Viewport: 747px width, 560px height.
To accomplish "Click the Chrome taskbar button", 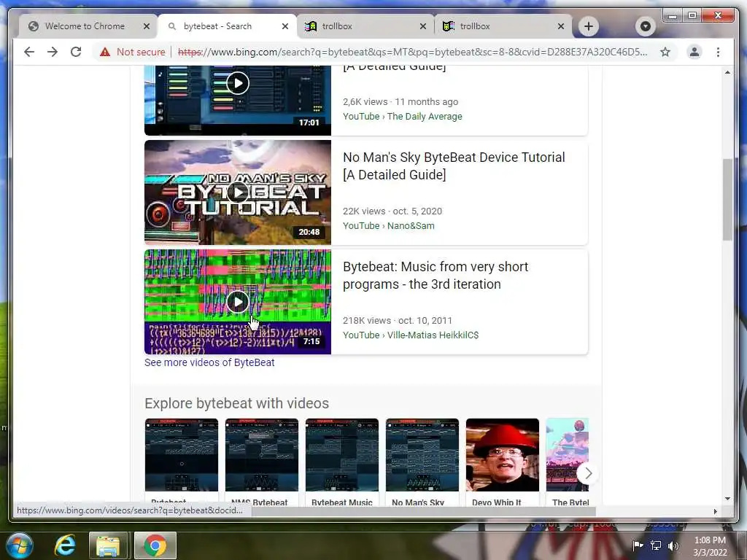I will (155, 545).
